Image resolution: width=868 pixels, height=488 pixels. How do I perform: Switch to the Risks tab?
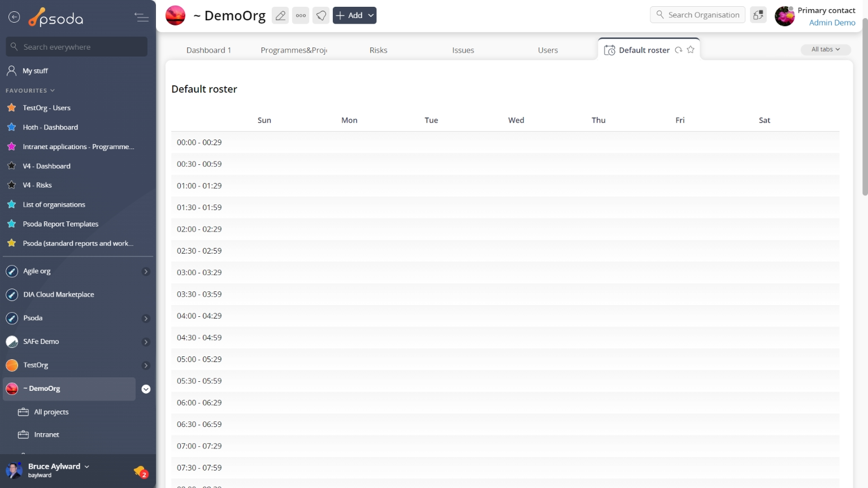(379, 50)
